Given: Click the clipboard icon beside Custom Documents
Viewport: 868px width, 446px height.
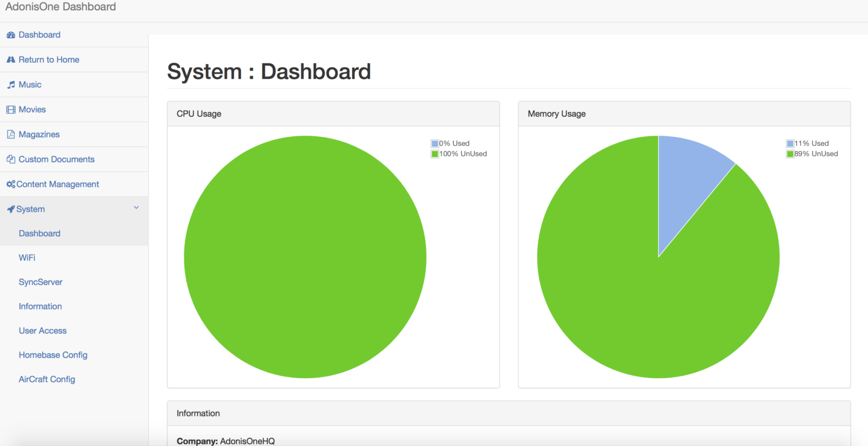Looking at the screenshot, I should point(11,159).
